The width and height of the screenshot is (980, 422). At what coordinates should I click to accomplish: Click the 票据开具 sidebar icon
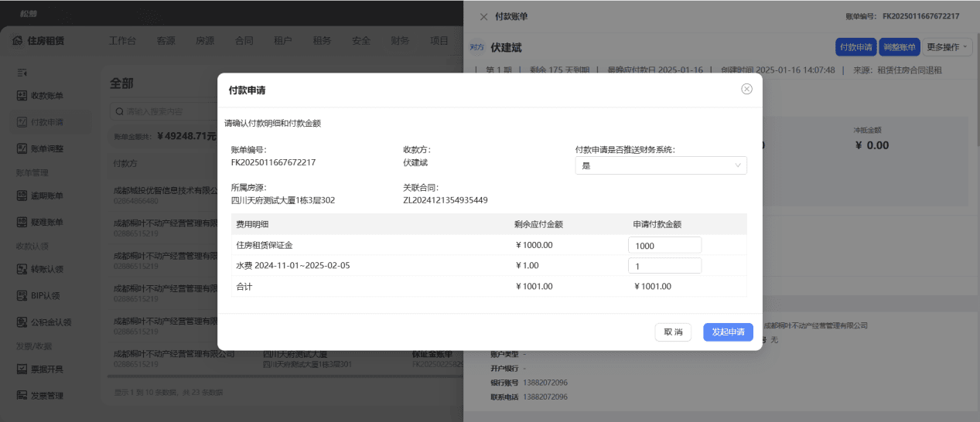(22, 369)
